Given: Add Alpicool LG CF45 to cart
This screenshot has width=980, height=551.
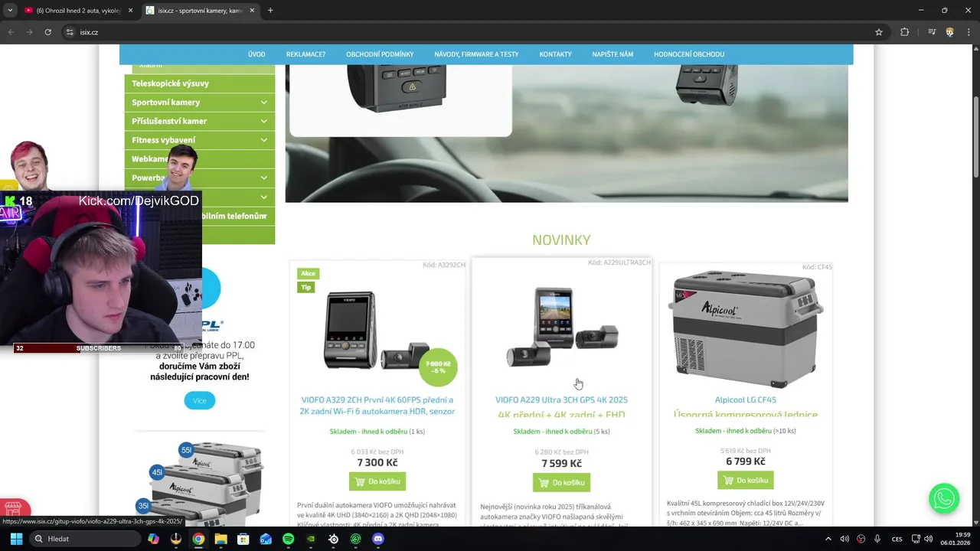Looking at the screenshot, I should click(746, 480).
